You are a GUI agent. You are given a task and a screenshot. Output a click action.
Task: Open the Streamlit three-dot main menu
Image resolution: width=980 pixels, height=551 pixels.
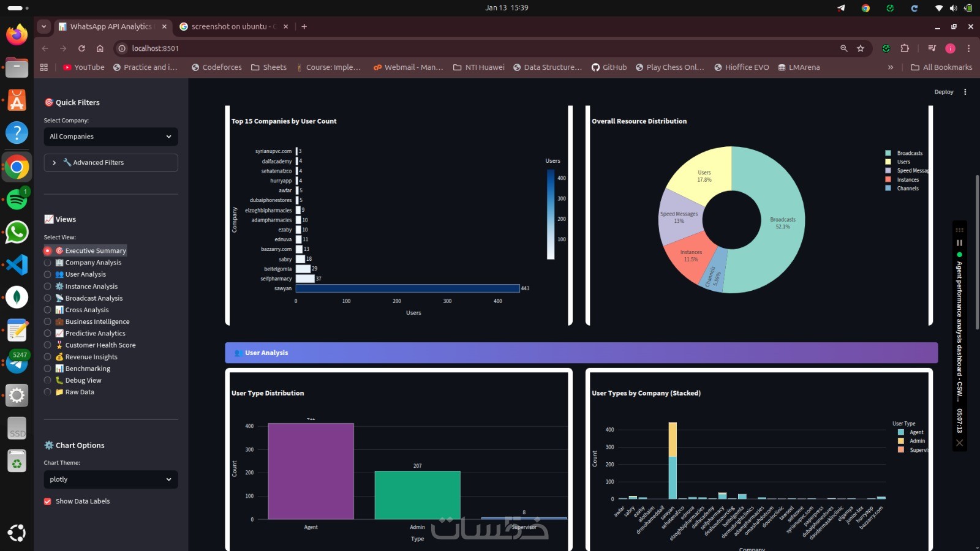click(965, 92)
